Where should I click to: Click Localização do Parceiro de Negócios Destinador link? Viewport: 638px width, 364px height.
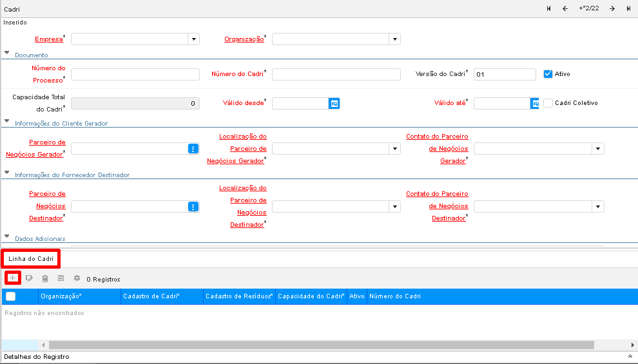[242, 206]
